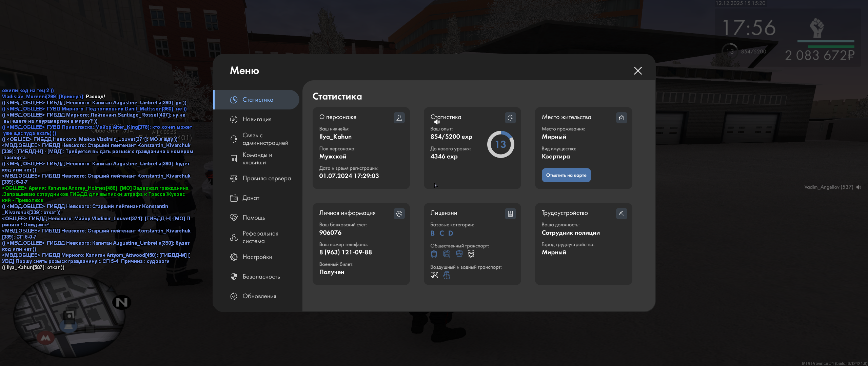Click the character profile icon in О персонаже card
Screen dimensions: 868x366
click(399, 118)
